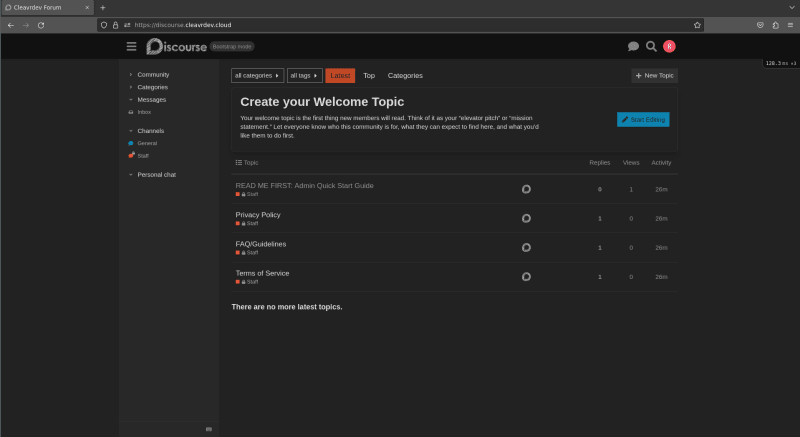Click the Staff category under Terms of Service

point(247,281)
